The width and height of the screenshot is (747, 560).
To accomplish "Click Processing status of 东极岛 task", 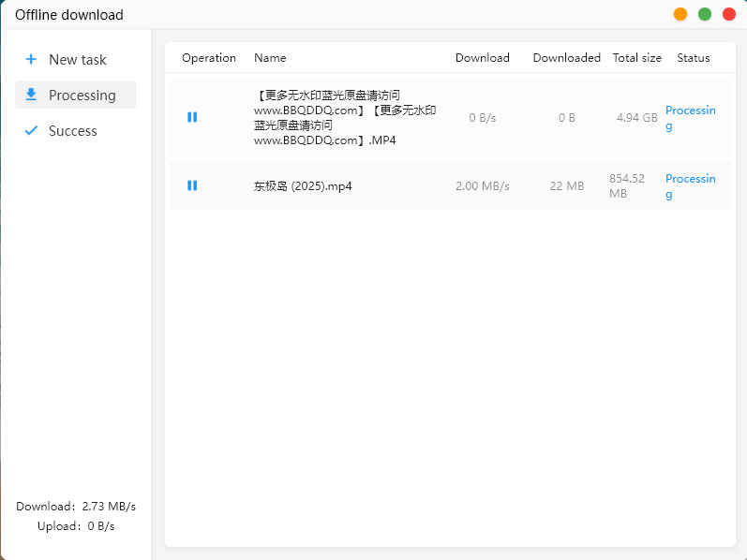I will click(x=691, y=185).
